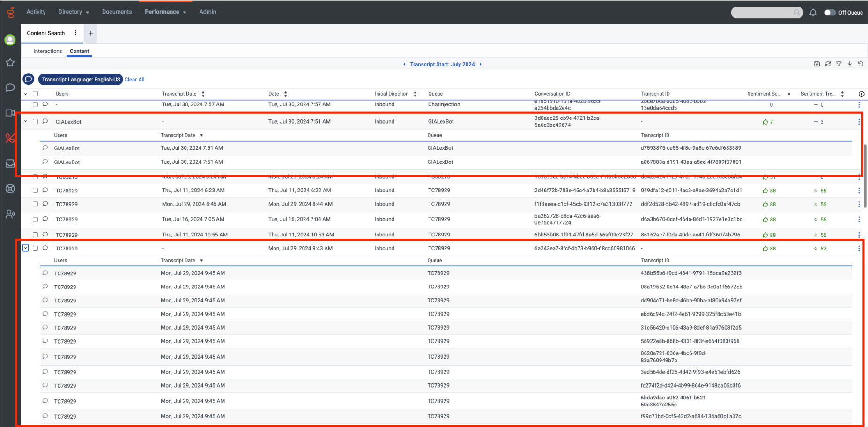The width and height of the screenshot is (868, 427).
Task: Select the GIALexBot row checkbox
Action: click(35, 122)
